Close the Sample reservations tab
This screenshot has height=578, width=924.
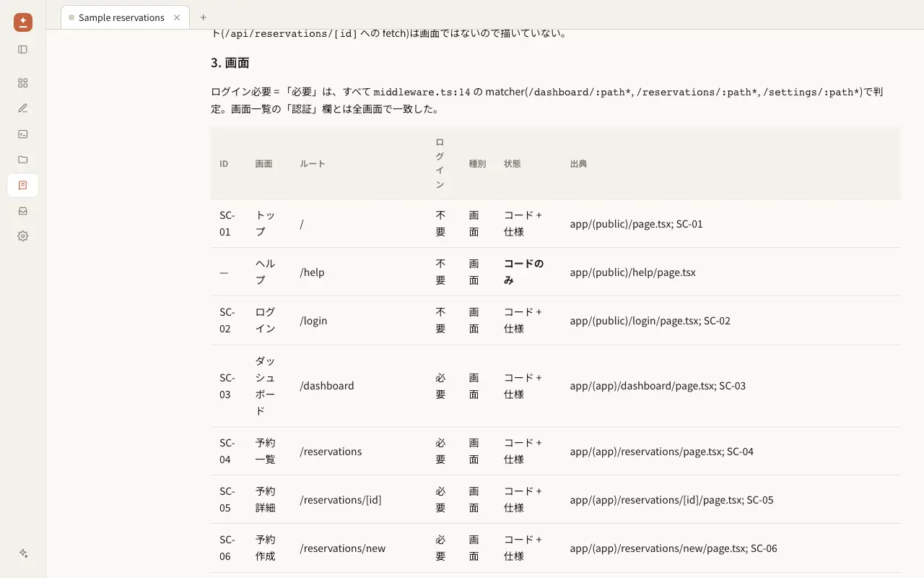point(177,17)
